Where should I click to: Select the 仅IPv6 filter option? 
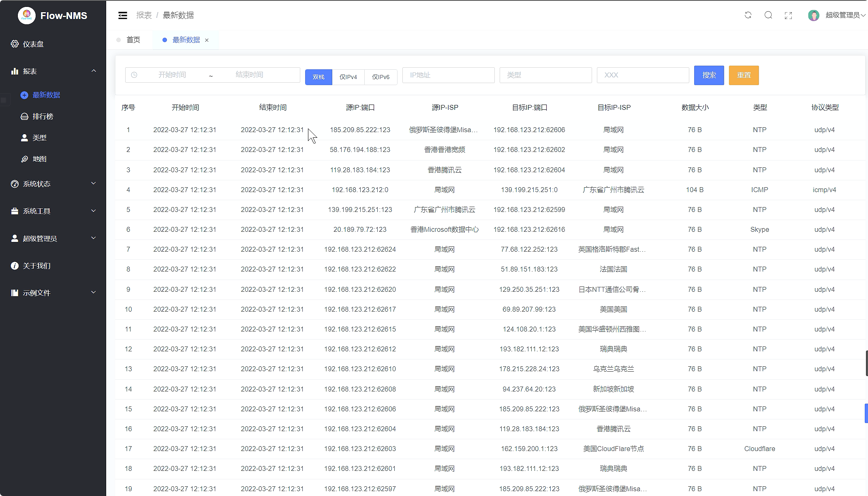pyautogui.click(x=381, y=77)
